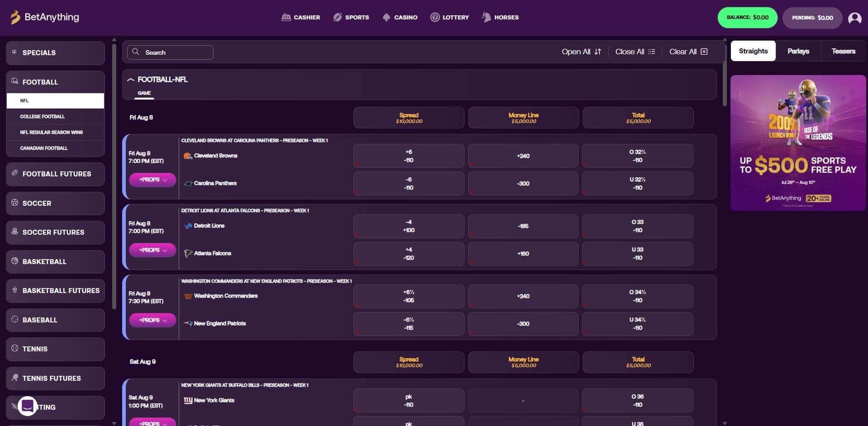Select the Casino chip icon in top nav
This screenshot has height=426, width=868.
[x=386, y=17]
